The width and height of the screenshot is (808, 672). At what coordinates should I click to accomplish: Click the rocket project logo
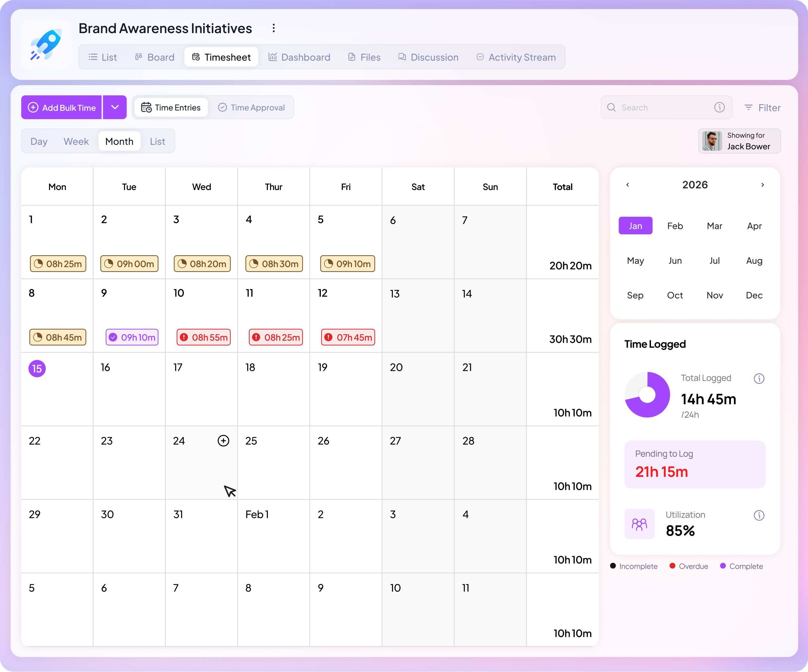46,44
